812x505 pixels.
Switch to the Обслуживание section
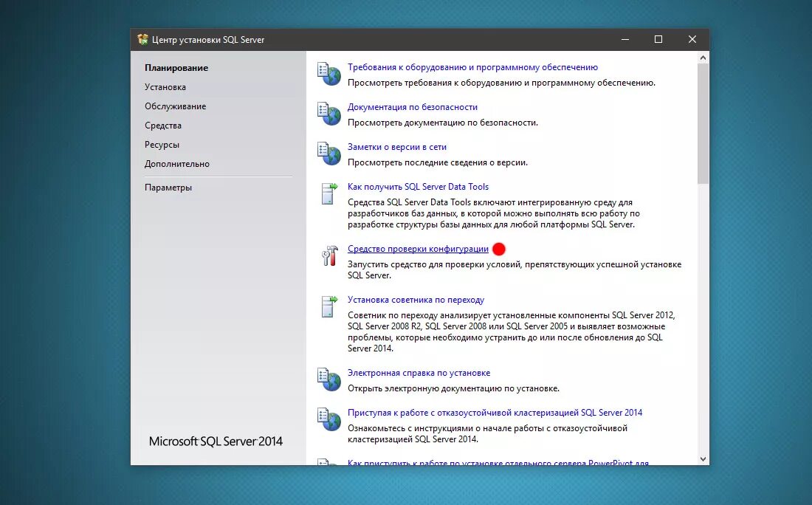point(175,106)
